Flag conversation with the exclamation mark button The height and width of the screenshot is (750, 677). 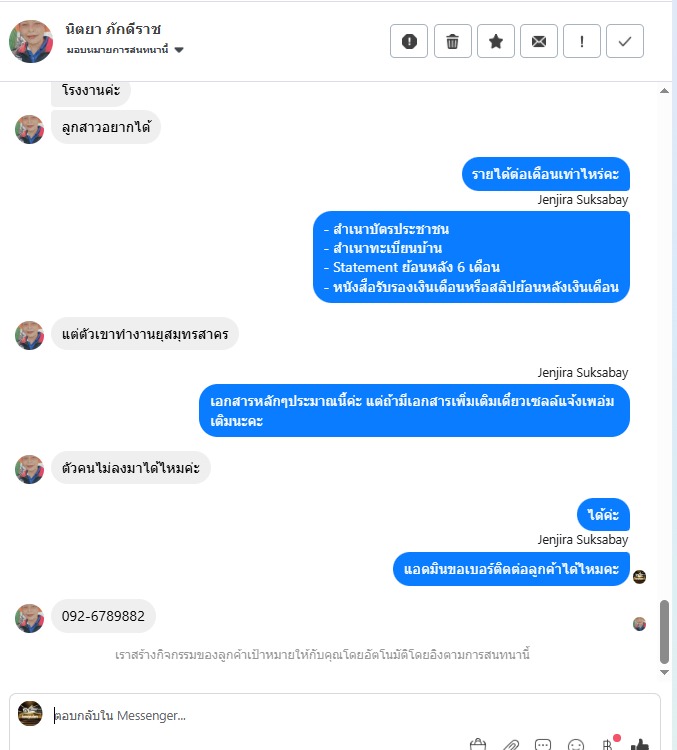tap(582, 41)
